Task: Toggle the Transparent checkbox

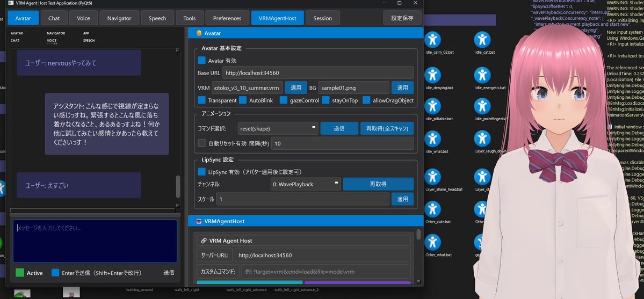Action: pos(201,100)
